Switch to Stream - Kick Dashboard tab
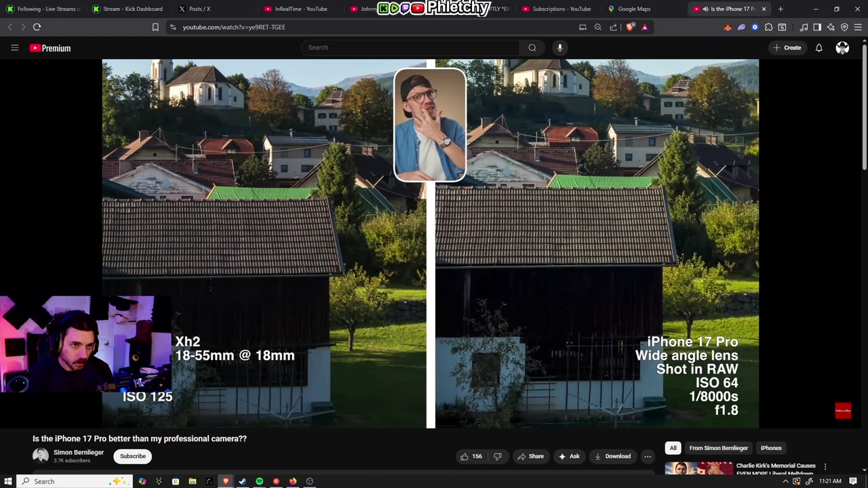 tap(129, 9)
